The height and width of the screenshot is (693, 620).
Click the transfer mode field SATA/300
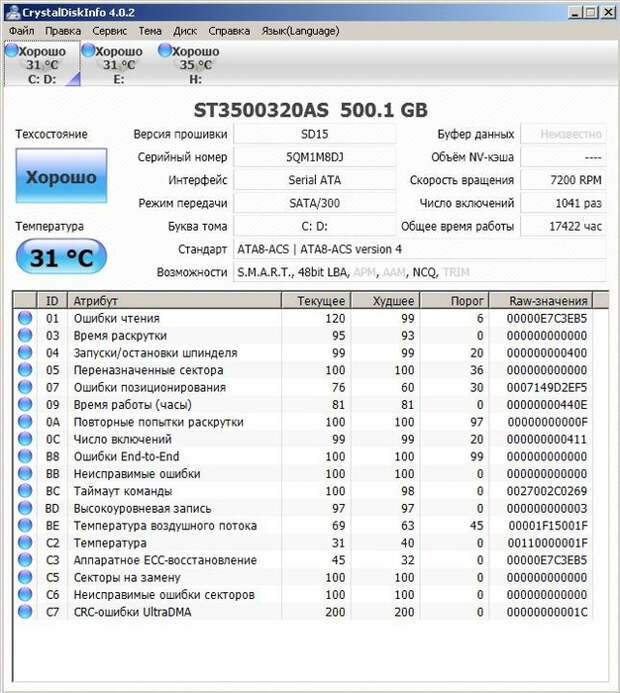tap(315, 203)
